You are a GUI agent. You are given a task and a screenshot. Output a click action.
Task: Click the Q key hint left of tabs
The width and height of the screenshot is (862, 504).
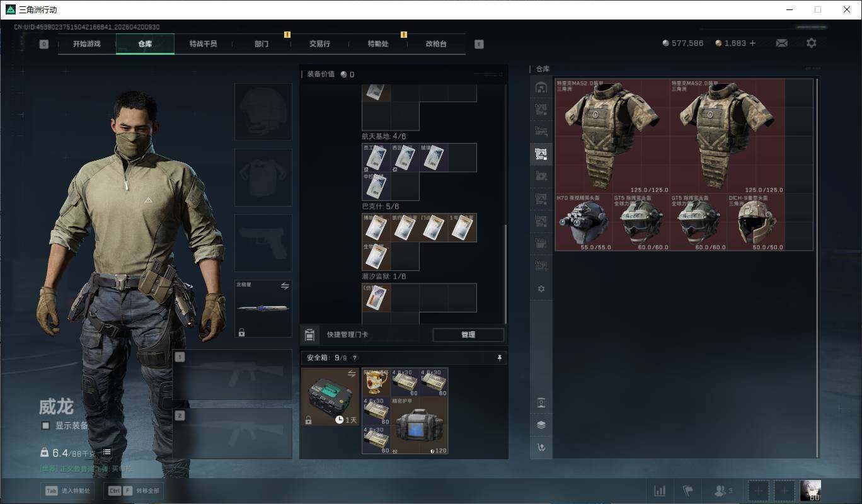(x=43, y=44)
